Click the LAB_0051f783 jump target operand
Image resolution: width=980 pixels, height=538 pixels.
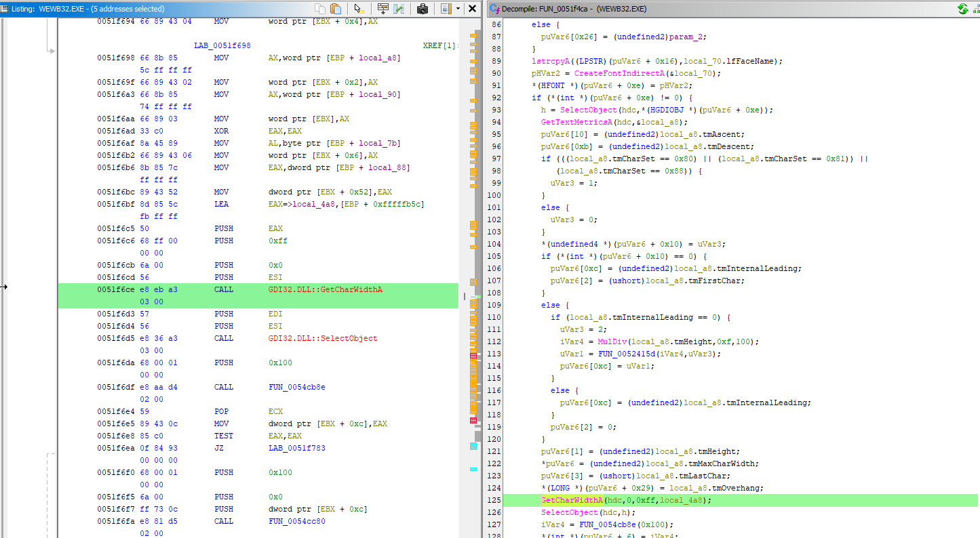point(298,448)
